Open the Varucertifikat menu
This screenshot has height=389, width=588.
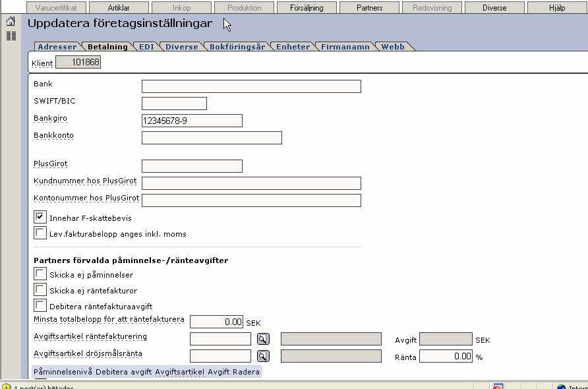coord(56,7)
